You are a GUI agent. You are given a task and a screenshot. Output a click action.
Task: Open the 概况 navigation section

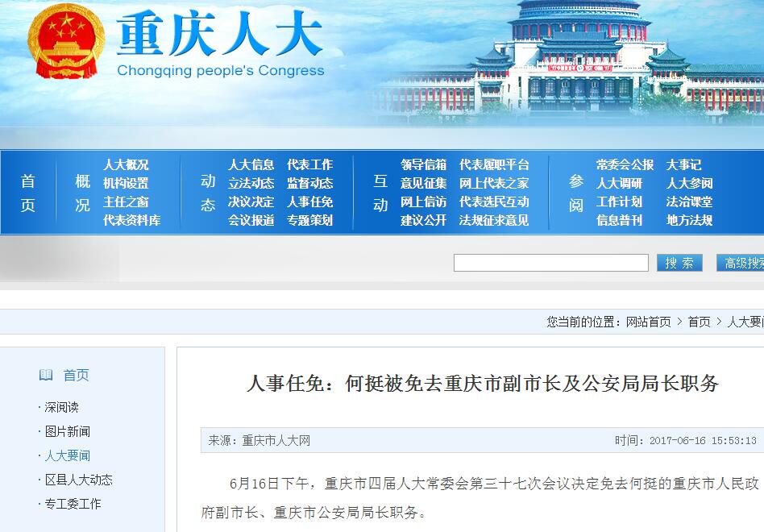click(x=82, y=193)
